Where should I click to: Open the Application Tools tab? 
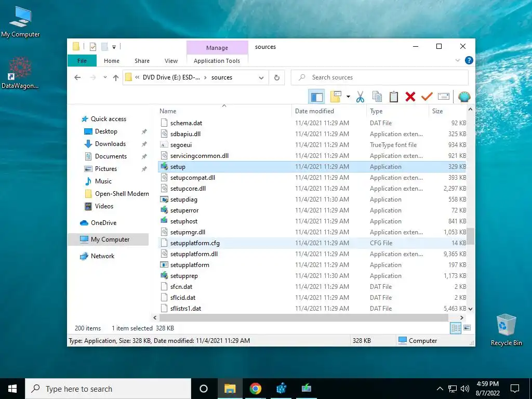tap(217, 61)
